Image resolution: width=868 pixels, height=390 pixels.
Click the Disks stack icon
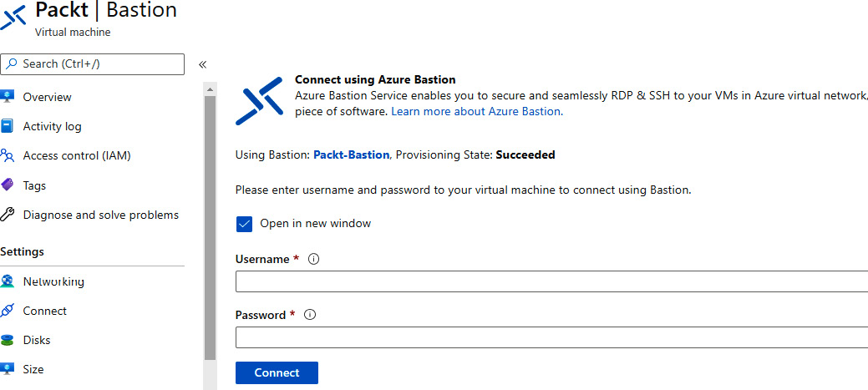(x=8, y=340)
